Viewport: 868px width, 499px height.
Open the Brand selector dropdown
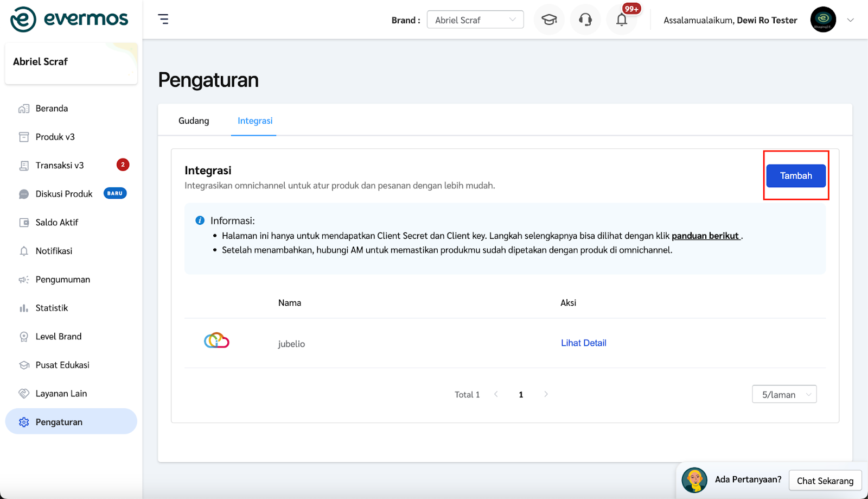(475, 19)
